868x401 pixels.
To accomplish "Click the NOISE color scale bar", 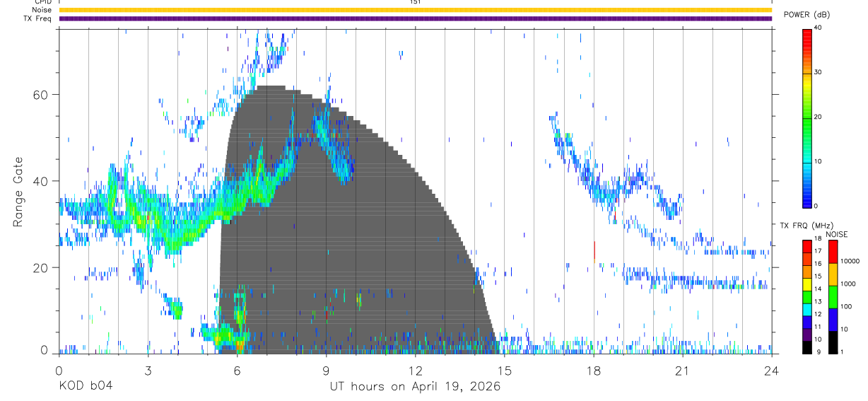I will click(833, 296).
